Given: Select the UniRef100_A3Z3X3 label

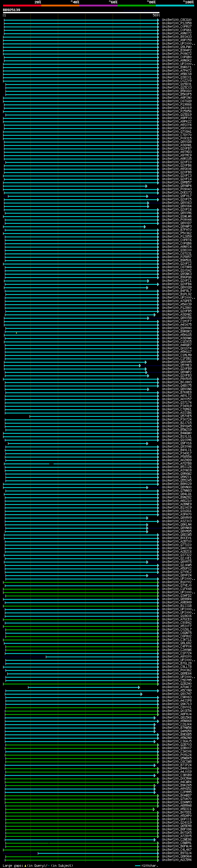Looking at the screenshot, I should pos(176,521).
